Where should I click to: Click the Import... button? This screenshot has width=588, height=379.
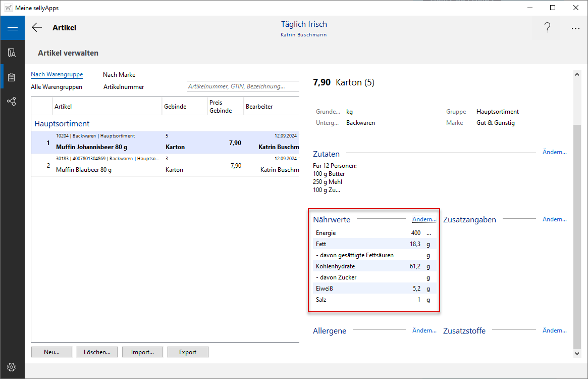pos(142,352)
